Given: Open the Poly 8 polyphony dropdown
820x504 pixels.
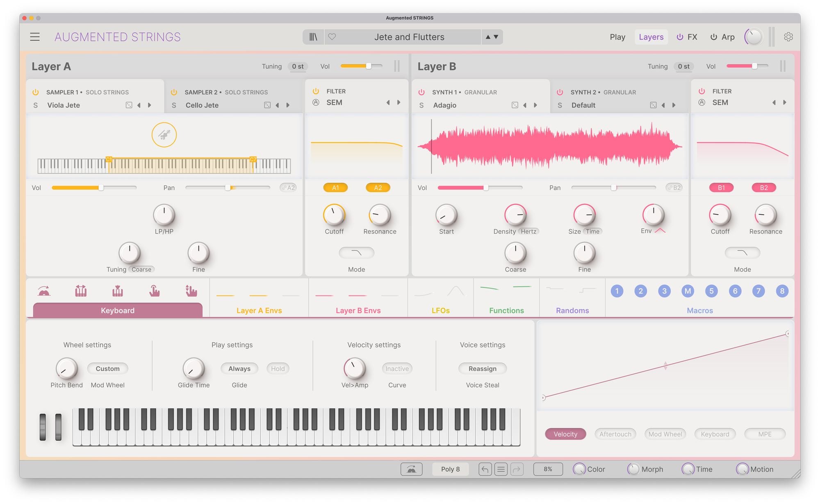Looking at the screenshot, I should [x=450, y=469].
